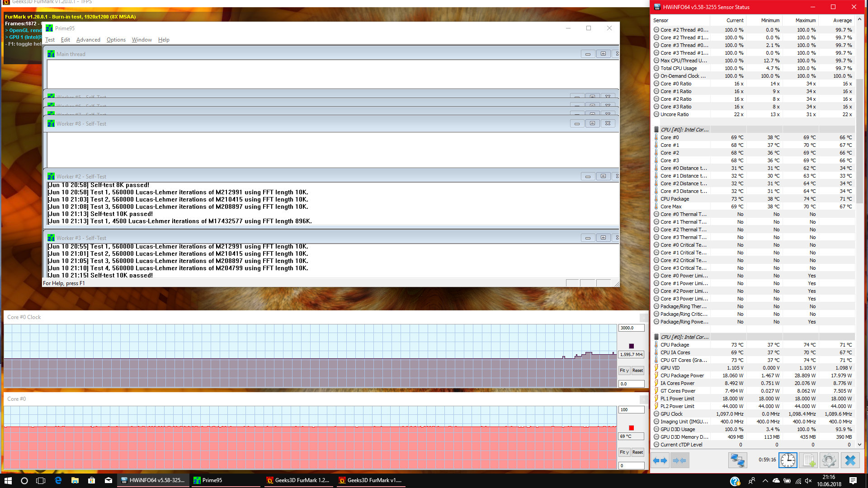Click the blue X close-sensors icon in HWiNFO

tap(850, 460)
